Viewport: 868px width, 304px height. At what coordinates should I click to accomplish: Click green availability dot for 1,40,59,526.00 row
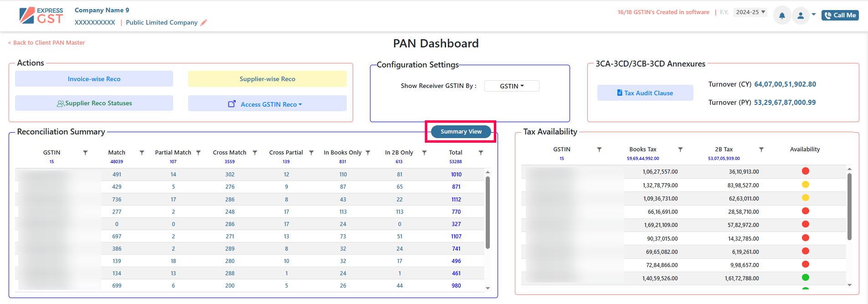click(805, 278)
